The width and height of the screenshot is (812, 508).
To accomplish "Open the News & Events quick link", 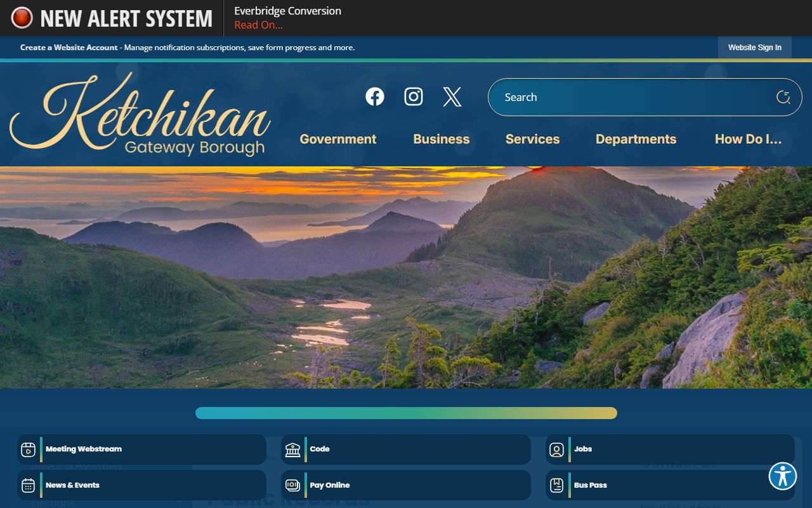I will tap(141, 485).
